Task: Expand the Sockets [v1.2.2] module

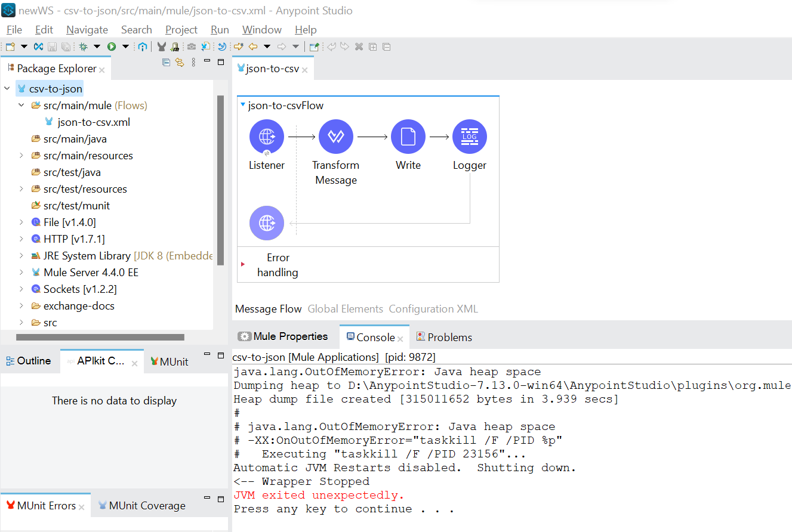Action: [21, 289]
